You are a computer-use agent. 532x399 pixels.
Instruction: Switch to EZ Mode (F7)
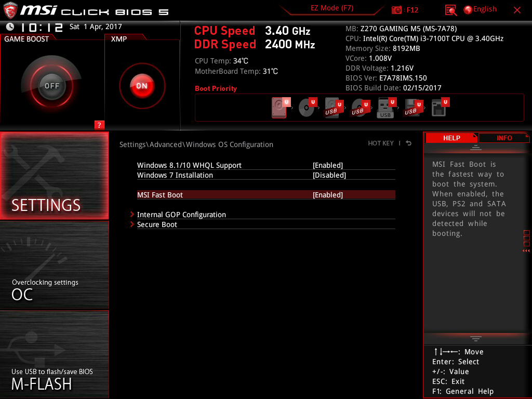332,8
